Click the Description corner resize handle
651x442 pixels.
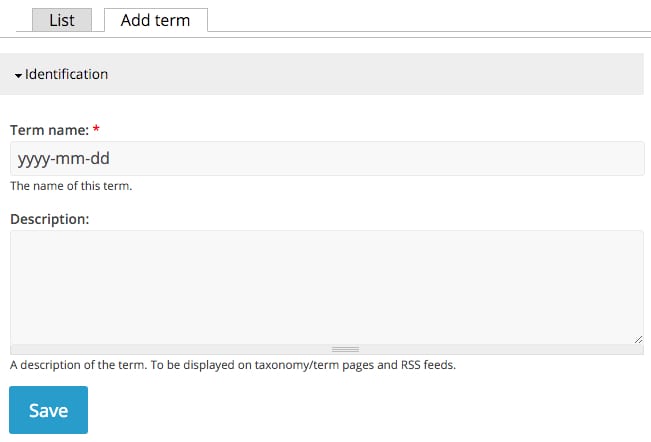639,339
